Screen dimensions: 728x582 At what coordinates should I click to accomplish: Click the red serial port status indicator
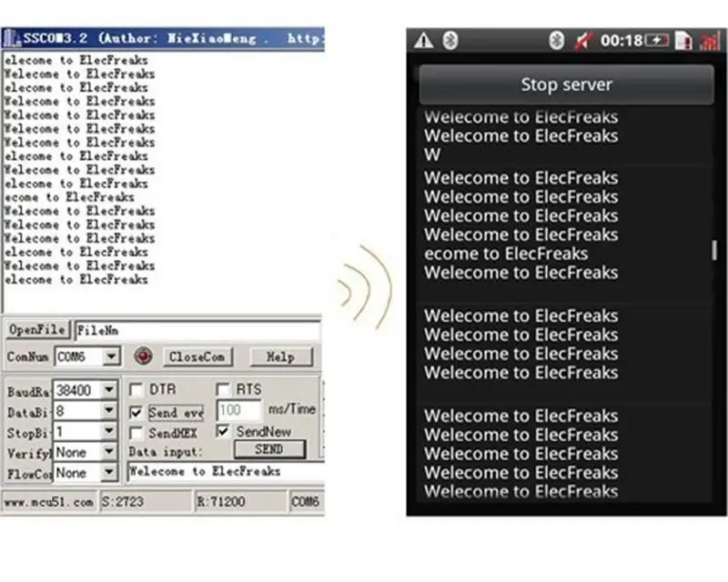143,356
